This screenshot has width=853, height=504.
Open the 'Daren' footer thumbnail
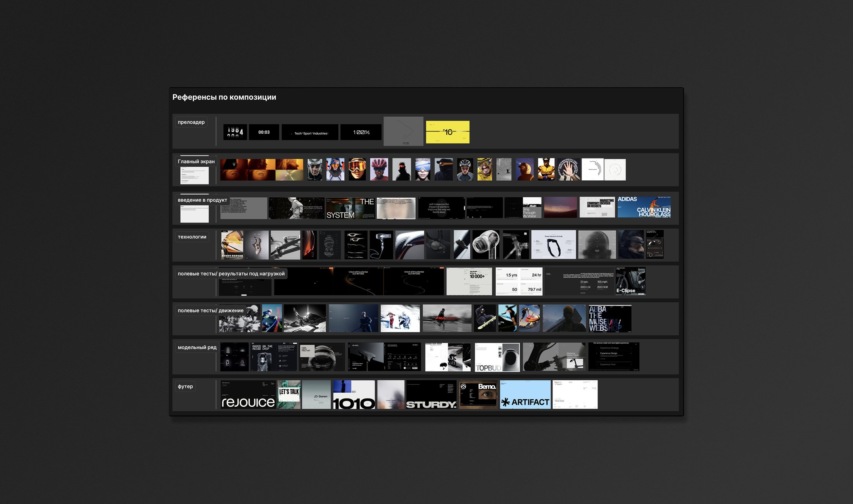point(316,394)
